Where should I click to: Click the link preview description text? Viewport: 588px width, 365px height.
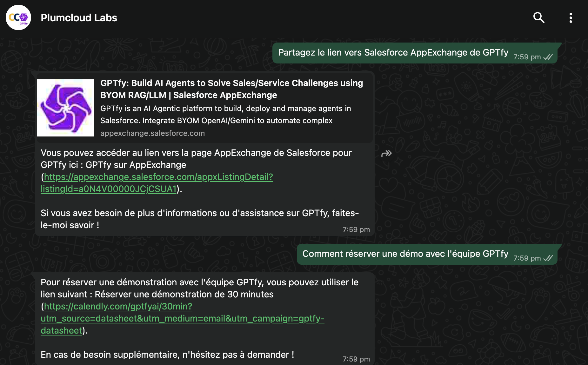pyautogui.click(x=225, y=115)
